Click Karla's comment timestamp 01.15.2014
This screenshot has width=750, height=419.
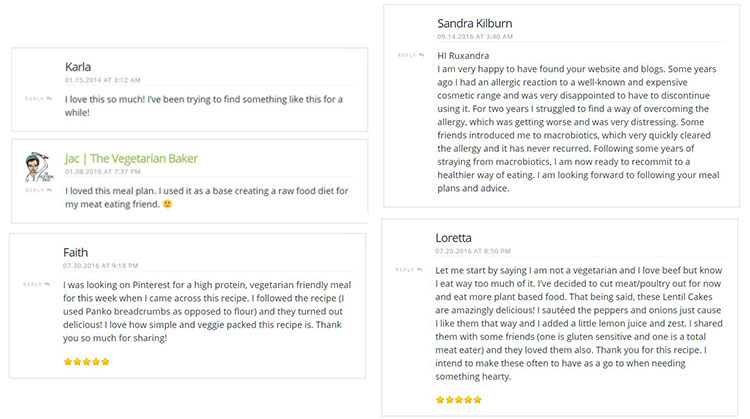click(x=103, y=80)
